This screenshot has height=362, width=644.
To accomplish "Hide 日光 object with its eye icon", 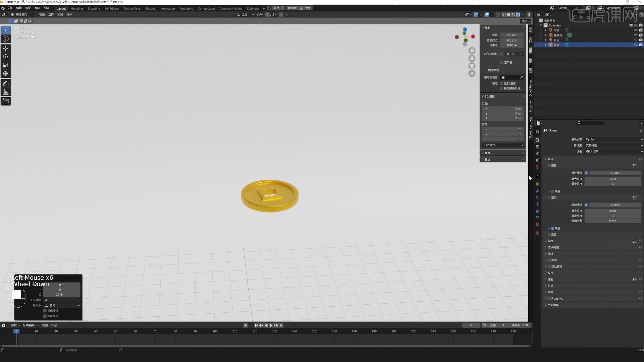I will click(x=636, y=40).
